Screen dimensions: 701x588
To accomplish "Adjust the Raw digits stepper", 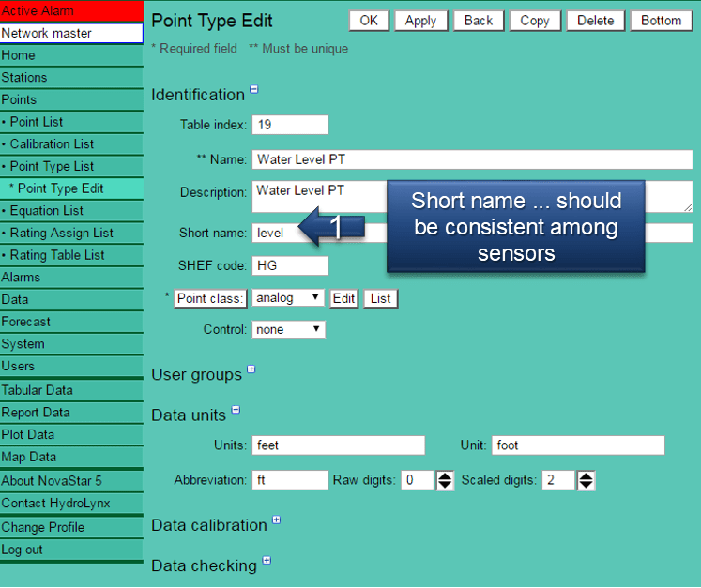I will coord(445,480).
